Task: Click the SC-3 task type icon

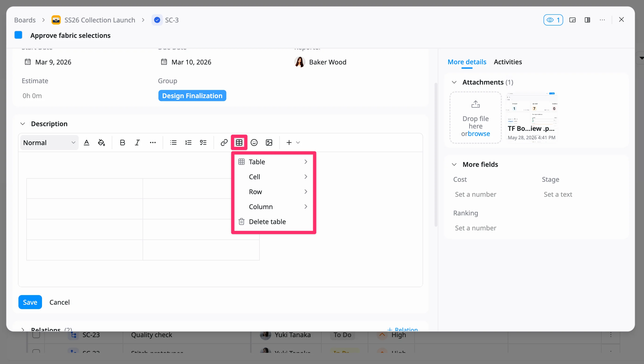Action: click(x=157, y=20)
